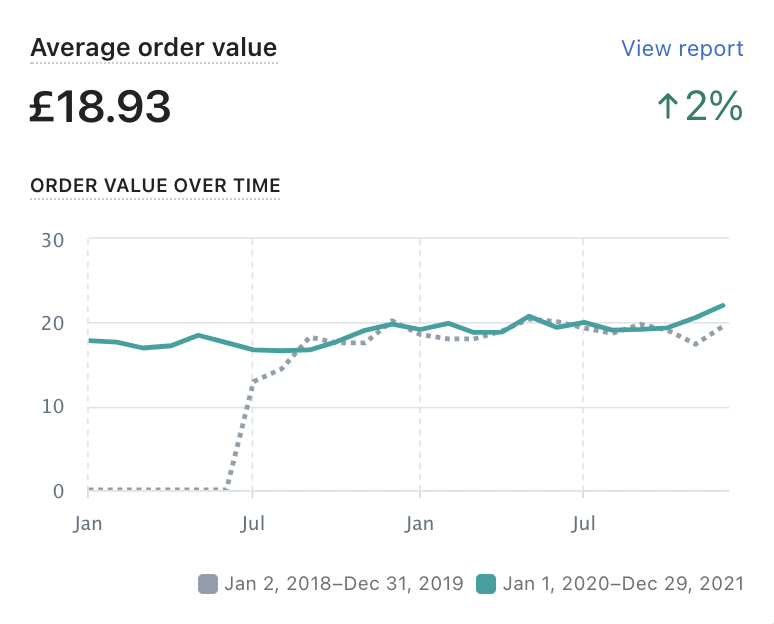Click the 30 y-axis label

coord(53,240)
